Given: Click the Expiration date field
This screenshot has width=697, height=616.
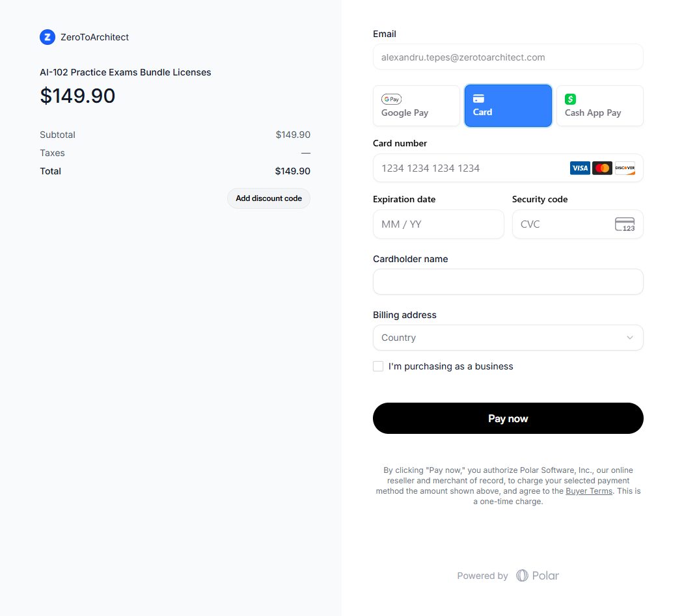Looking at the screenshot, I should pyautogui.click(x=438, y=224).
